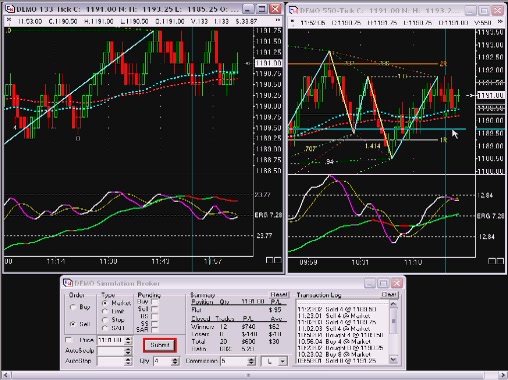Minimize the Simulation Broker window

click(x=369, y=283)
